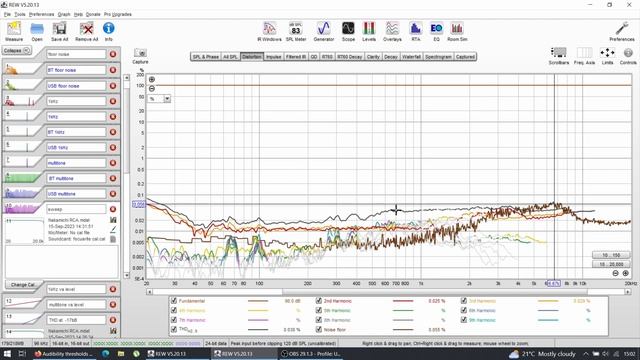The width and height of the screenshot is (640, 360).
Task: Toggle the 3rd Harmonic checkbox
Action: click(464, 301)
